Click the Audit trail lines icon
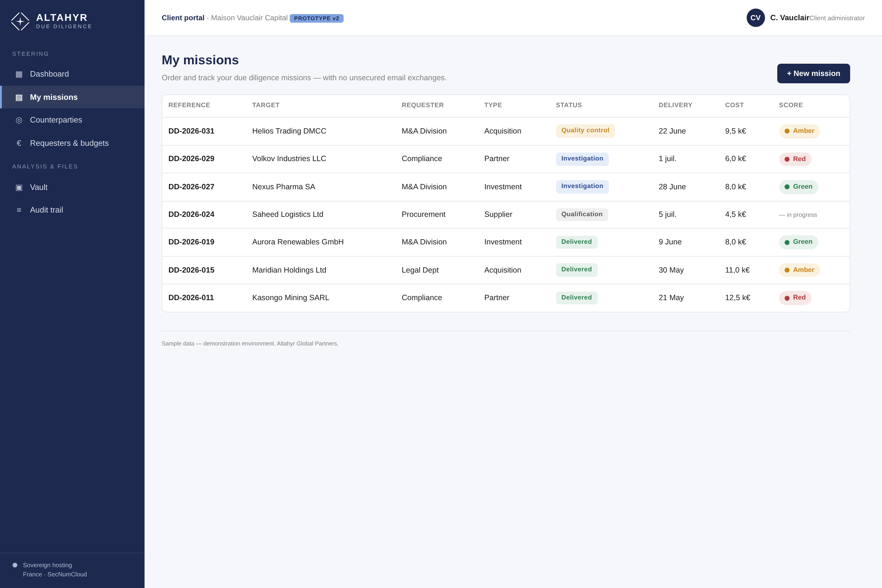This screenshot has width=882, height=588. click(x=19, y=210)
